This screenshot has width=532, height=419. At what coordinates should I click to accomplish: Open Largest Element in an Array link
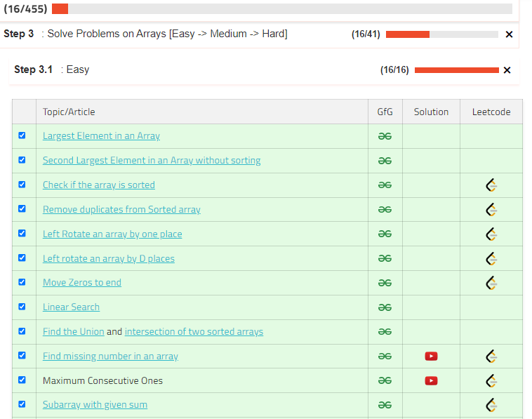click(101, 135)
